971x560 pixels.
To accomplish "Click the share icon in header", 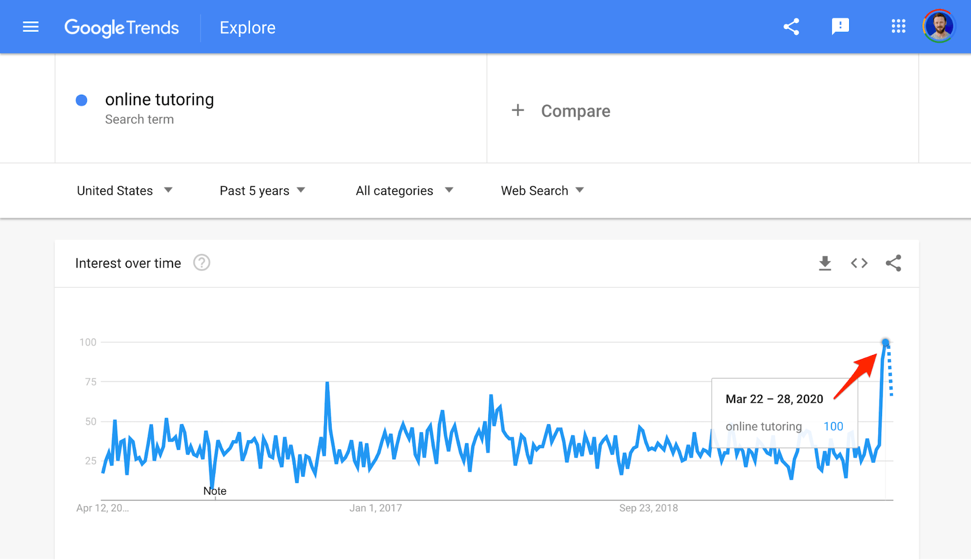I will coord(791,27).
